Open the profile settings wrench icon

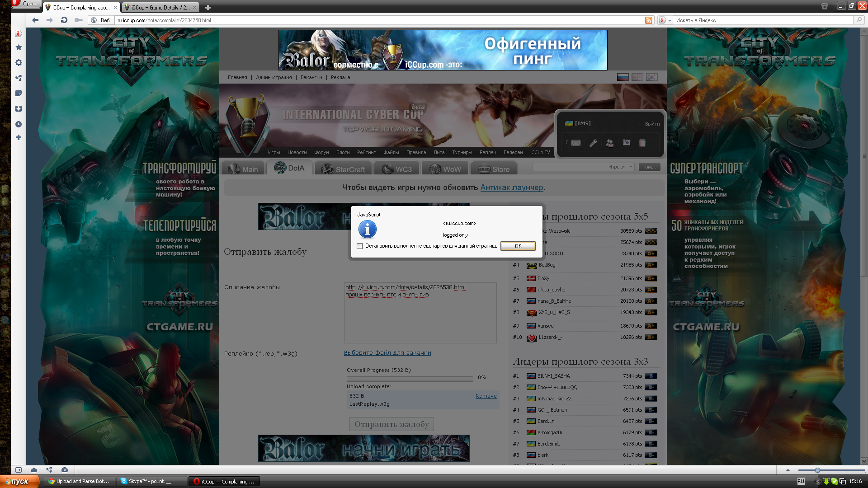[x=593, y=143]
